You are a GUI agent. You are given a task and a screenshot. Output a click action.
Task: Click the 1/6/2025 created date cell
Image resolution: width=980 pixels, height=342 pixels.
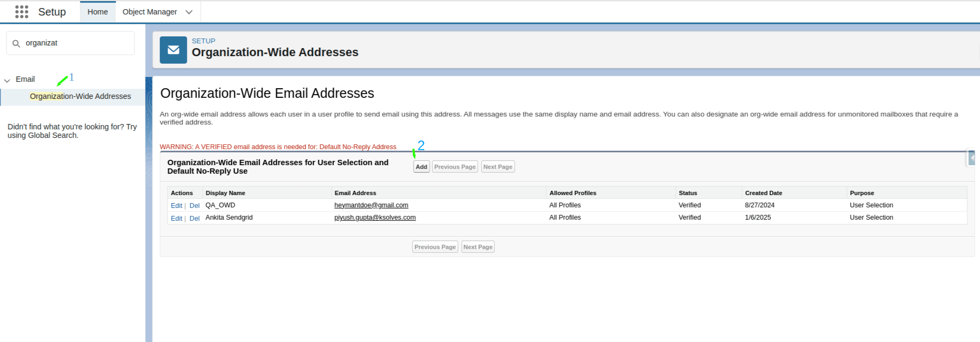[758, 217]
